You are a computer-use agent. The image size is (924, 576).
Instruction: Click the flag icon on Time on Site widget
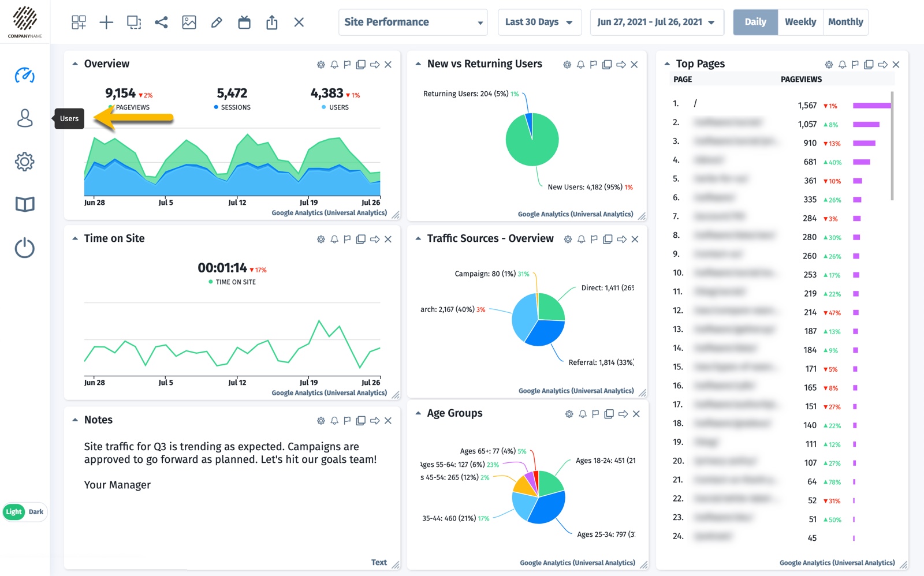click(x=347, y=240)
